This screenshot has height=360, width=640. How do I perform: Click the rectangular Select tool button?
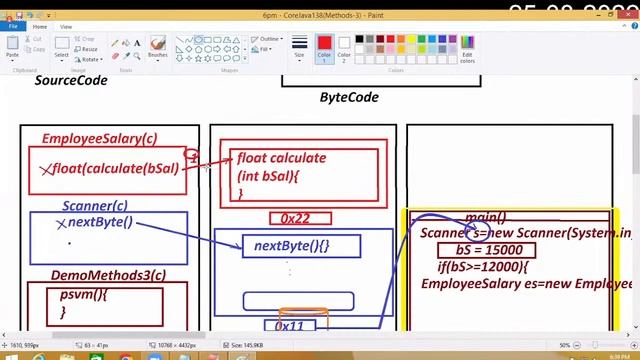(62, 43)
